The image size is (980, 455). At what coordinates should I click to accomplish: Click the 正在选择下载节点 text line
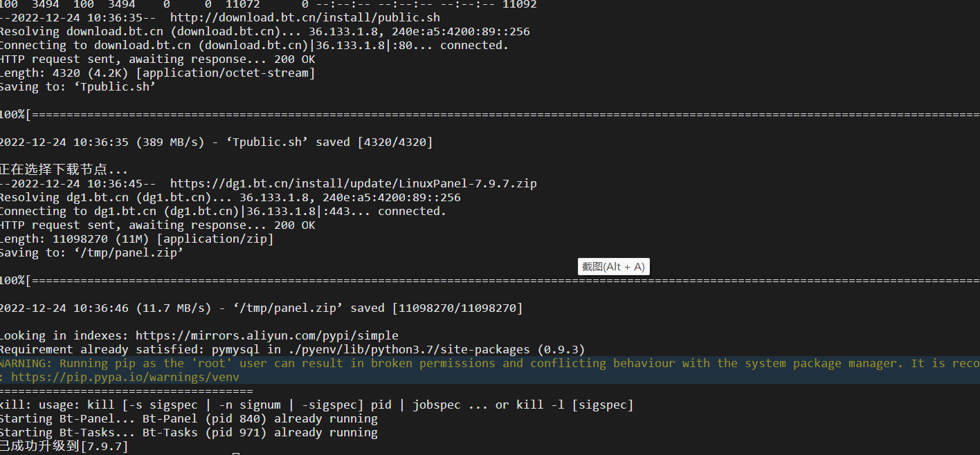[x=64, y=169]
